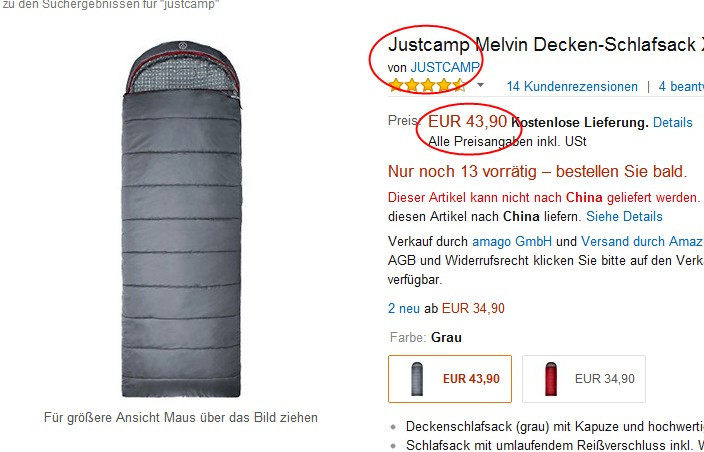Image resolution: width=704 pixels, height=452 pixels.
Task: Click the answered questions link beside reviews
Action: click(x=681, y=86)
